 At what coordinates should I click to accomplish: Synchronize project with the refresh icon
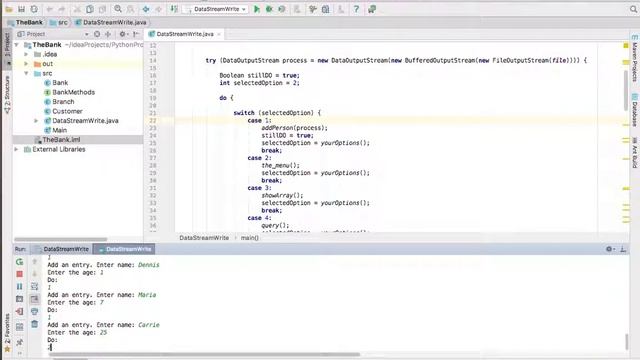[x=34, y=9]
